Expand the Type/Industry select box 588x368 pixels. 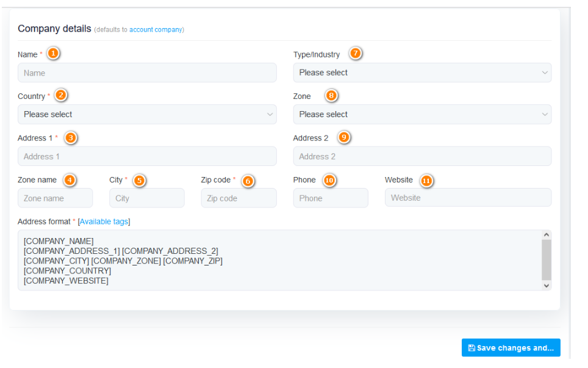pos(422,73)
